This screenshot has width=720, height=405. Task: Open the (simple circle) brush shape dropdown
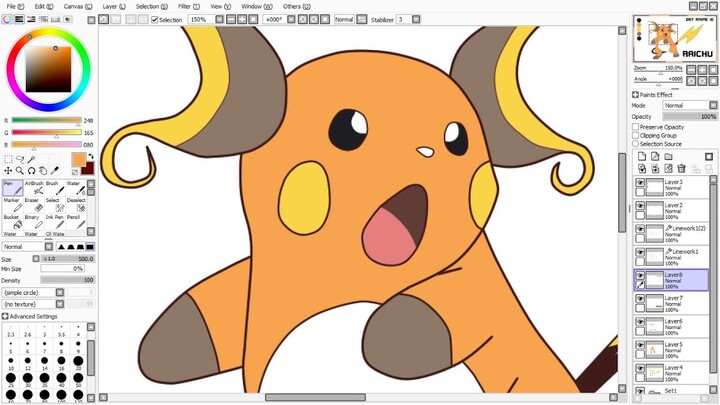point(60,292)
